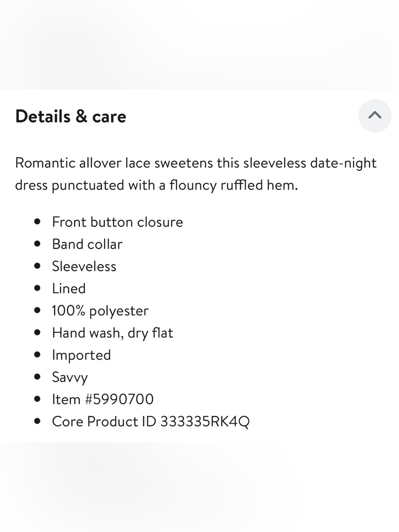The width and height of the screenshot is (399, 532).
Task: Select the Core Product ID 333335RK4Q line
Action: coord(151,421)
